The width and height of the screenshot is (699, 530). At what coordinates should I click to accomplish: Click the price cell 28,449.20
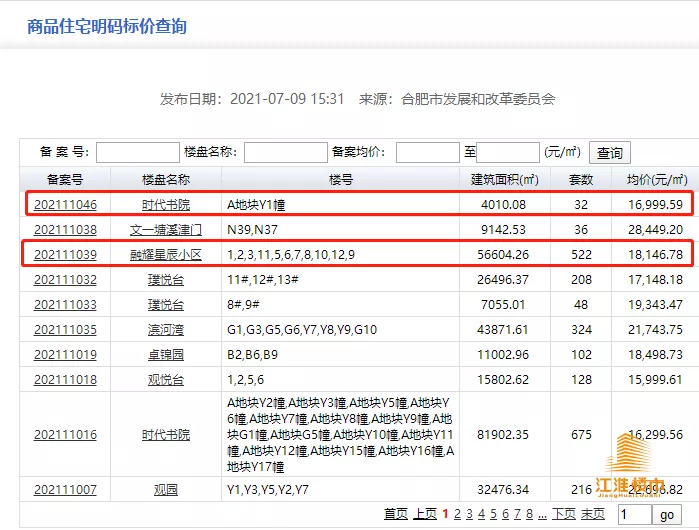(x=655, y=230)
